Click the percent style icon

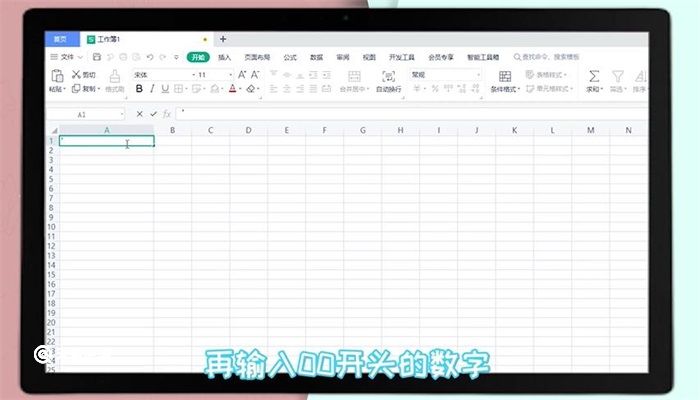pyautogui.click(x=435, y=89)
